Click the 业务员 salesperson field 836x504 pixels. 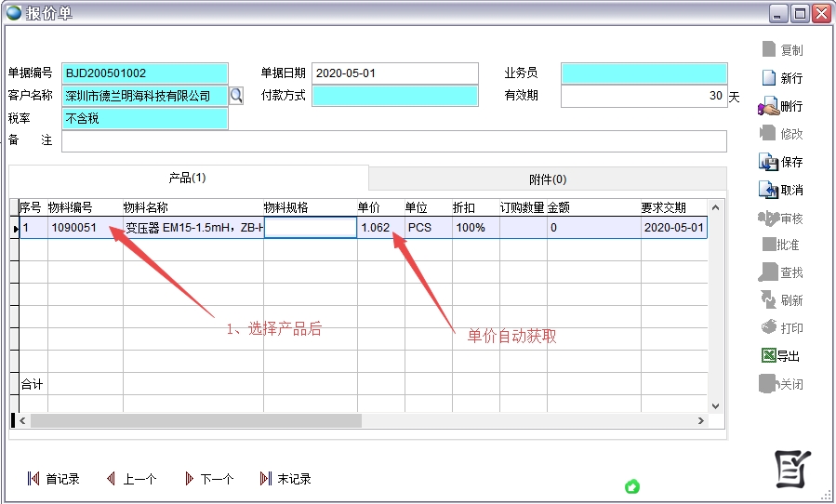click(644, 73)
